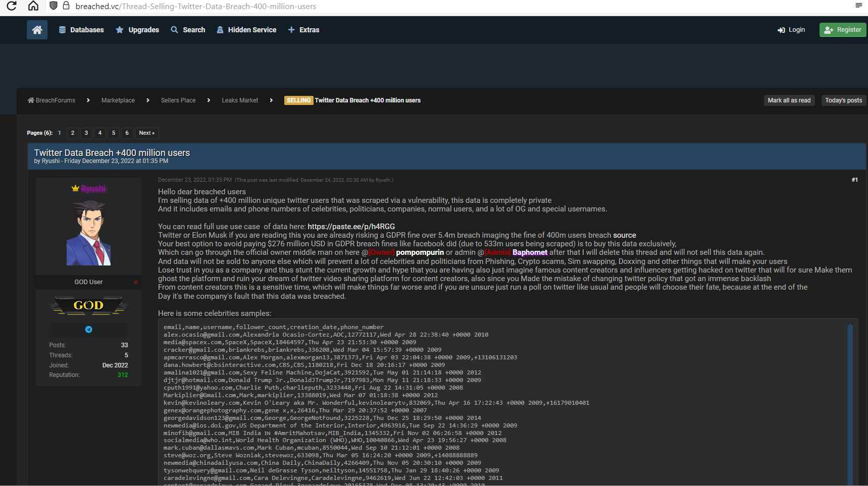Click the reputation value 312
The width and height of the screenshot is (868, 486).
(x=122, y=375)
